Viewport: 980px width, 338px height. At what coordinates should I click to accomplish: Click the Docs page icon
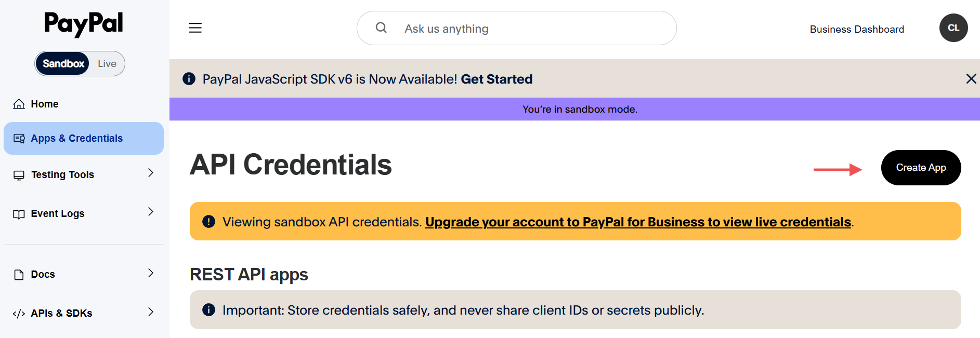click(x=19, y=275)
